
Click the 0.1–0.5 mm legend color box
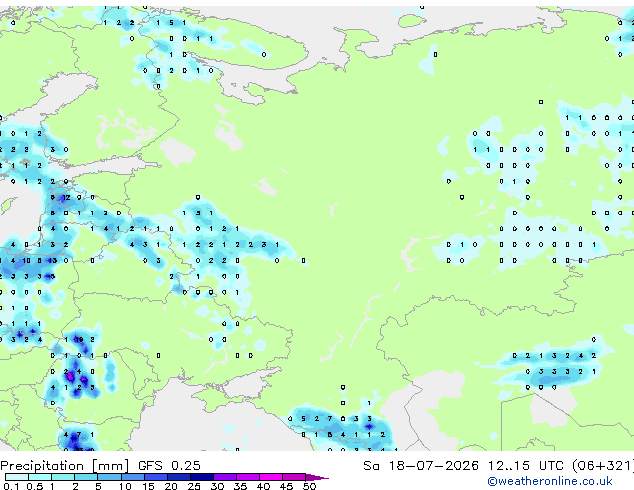(17, 477)
